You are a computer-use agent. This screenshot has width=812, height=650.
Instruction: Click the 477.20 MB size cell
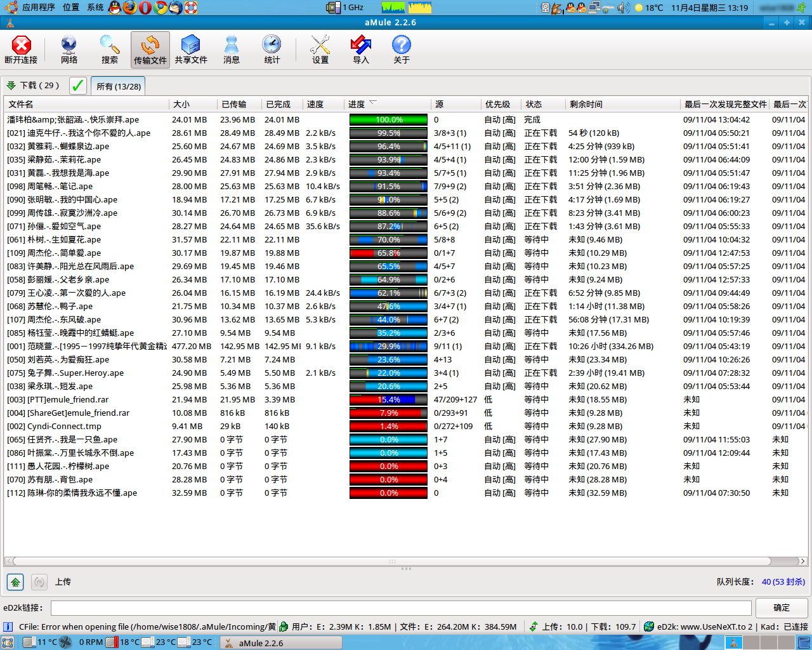(192, 346)
